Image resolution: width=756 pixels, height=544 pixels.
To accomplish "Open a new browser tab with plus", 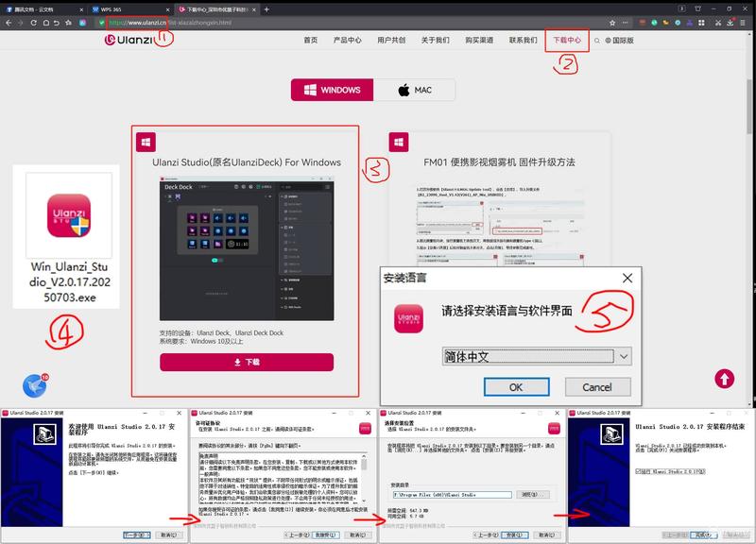I will 266,9.
